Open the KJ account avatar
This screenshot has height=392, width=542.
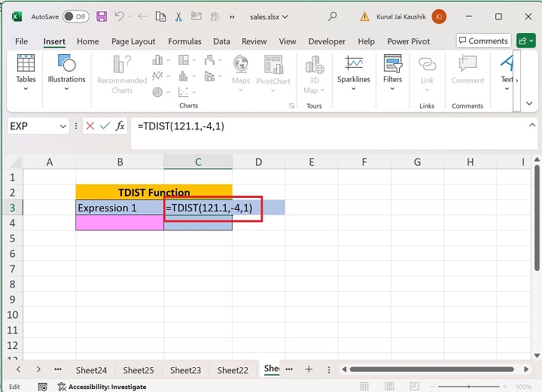[439, 17]
